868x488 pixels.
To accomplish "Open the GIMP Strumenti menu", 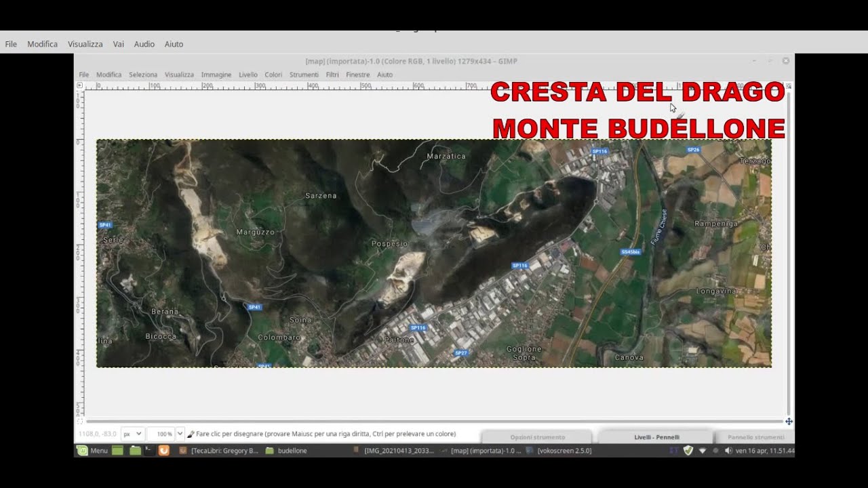I will [x=304, y=75].
